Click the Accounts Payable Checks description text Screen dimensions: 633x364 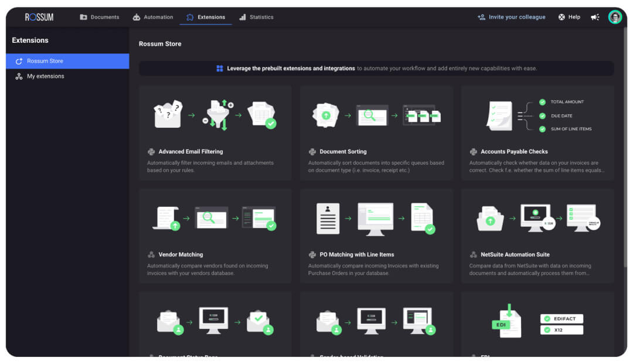click(536, 166)
